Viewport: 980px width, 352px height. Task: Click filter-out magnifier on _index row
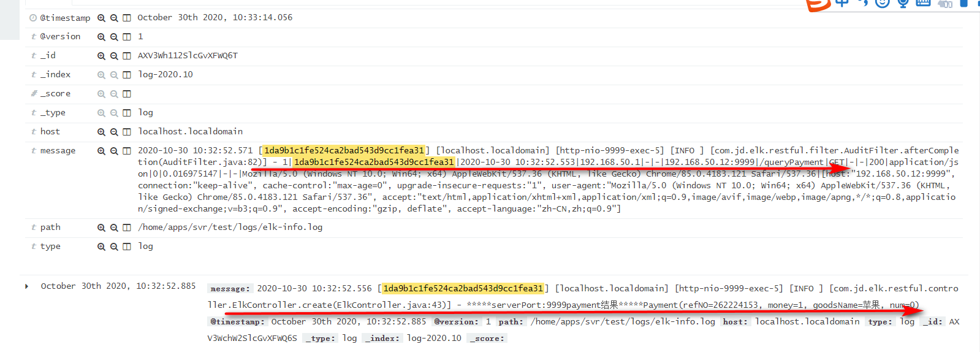[114, 75]
